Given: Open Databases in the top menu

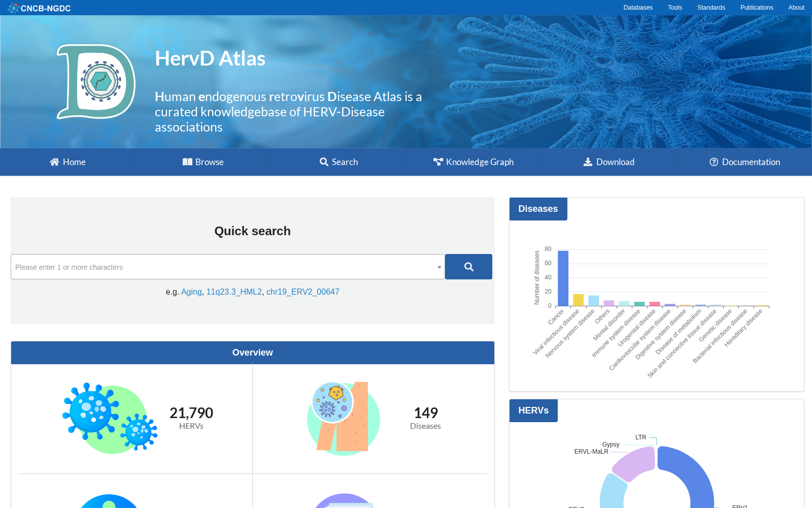Looking at the screenshot, I should (638, 8).
